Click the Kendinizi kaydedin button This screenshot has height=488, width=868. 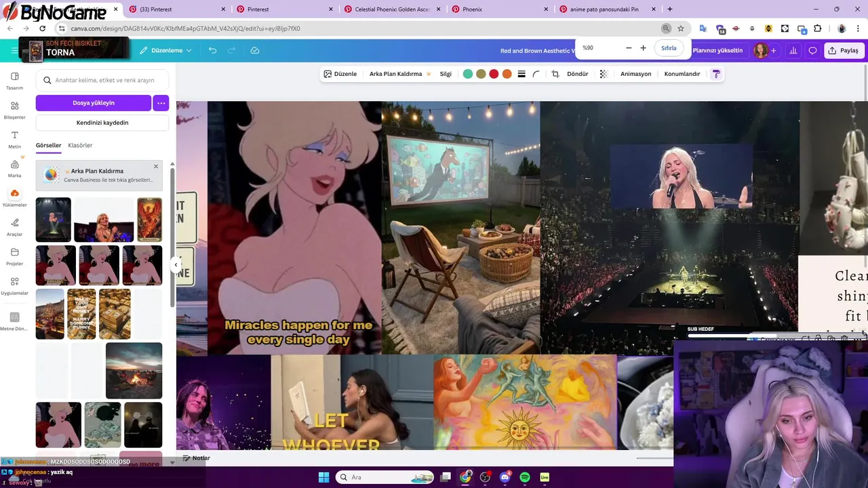(102, 123)
